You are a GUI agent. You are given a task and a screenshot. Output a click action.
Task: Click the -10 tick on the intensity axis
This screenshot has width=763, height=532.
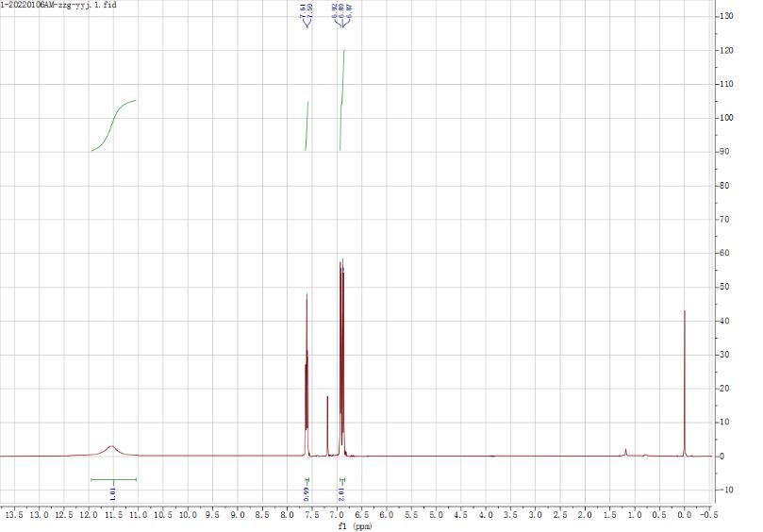[x=725, y=490]
